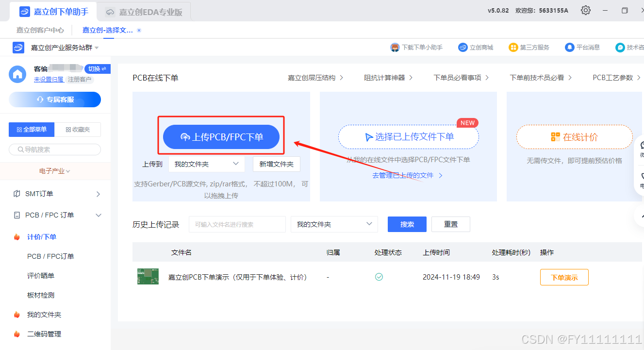This screenshot has width=644, height=350.
Task: Click the flame icon beside 计价/下单
Action: pos(17,237)
